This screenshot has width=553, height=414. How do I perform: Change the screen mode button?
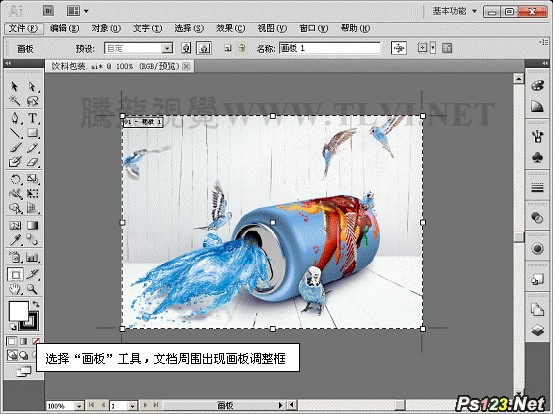23,371
